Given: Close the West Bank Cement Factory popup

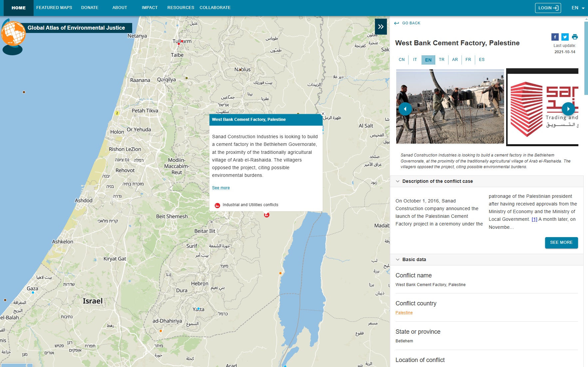Looking at the screenshot, I should (323, 114).
